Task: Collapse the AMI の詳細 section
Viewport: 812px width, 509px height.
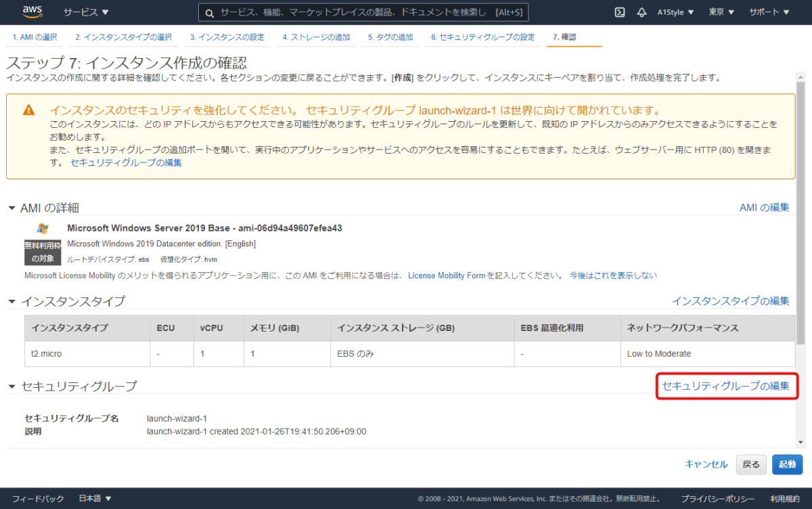Action: tap(11, 208)
